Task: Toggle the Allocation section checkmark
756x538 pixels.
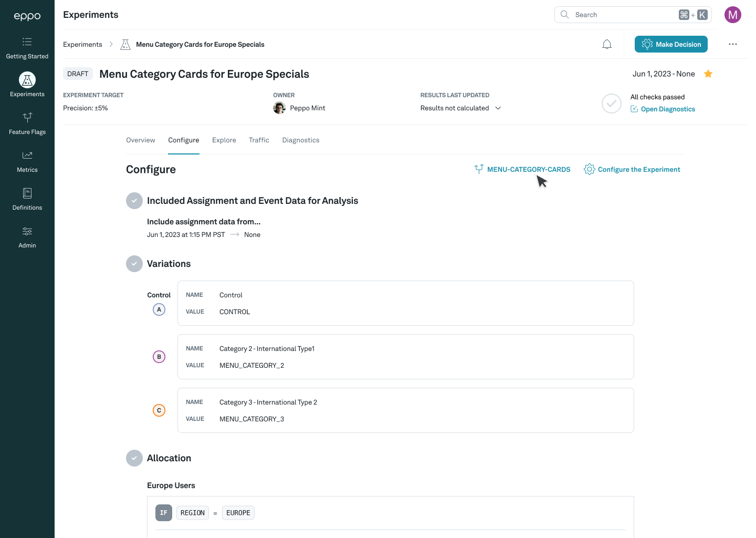Action: pyautogui.click(x=134, y=458)
